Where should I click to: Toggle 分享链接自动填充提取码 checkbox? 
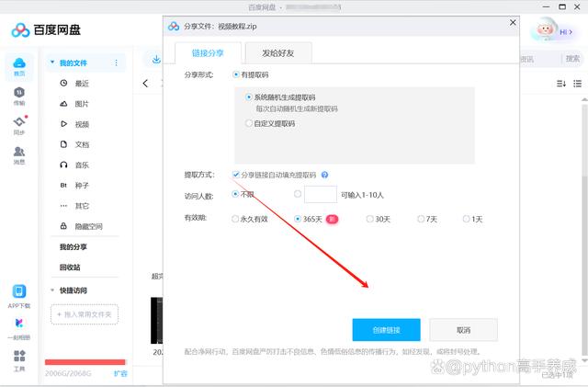tap(235, 175)
